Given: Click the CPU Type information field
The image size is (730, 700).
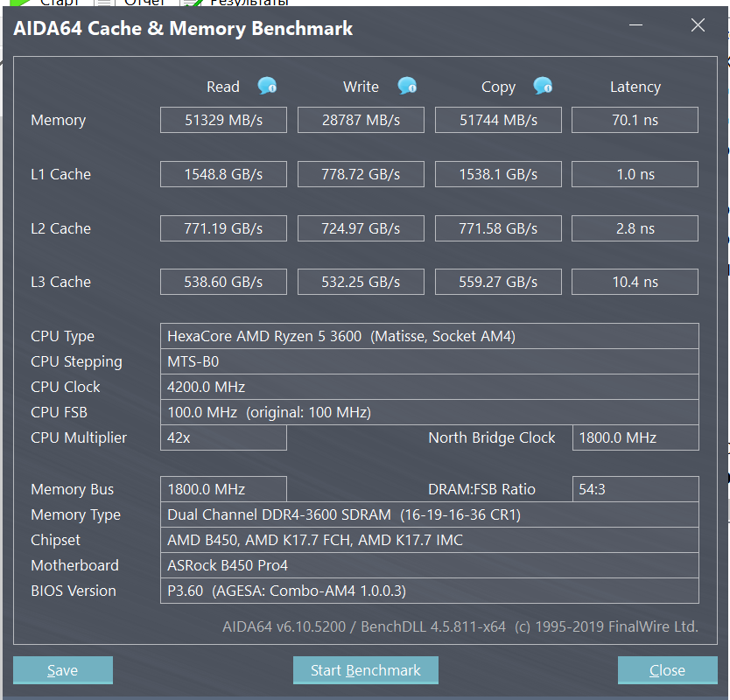Looking at the screenshot, I should coord(429,336).
